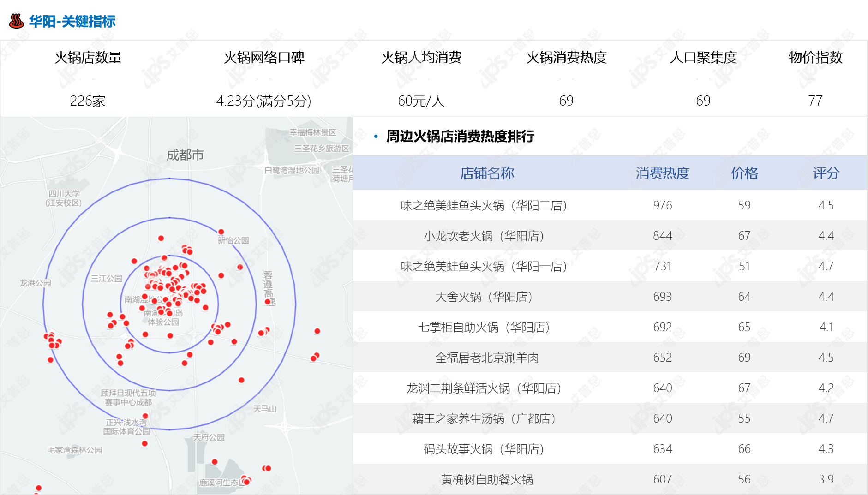Click the 周边火锅店消费热度排行 heading
This screenshot has height=495, width=868.
click(460, 136)
